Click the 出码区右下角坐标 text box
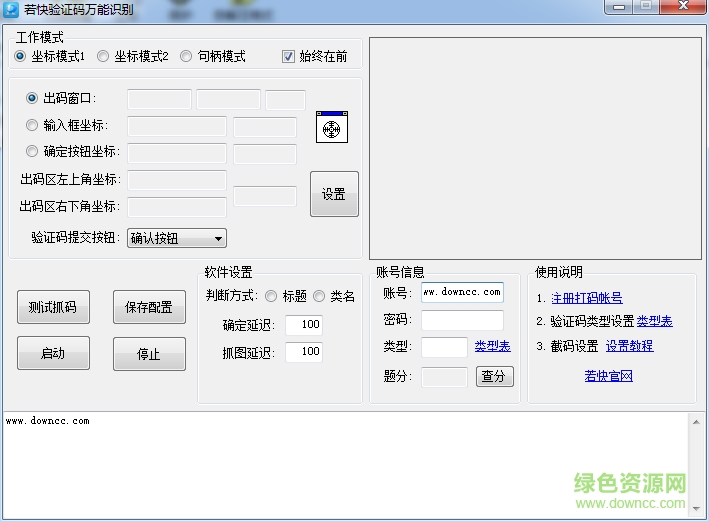The image size is (709, 522). point(177,207)
